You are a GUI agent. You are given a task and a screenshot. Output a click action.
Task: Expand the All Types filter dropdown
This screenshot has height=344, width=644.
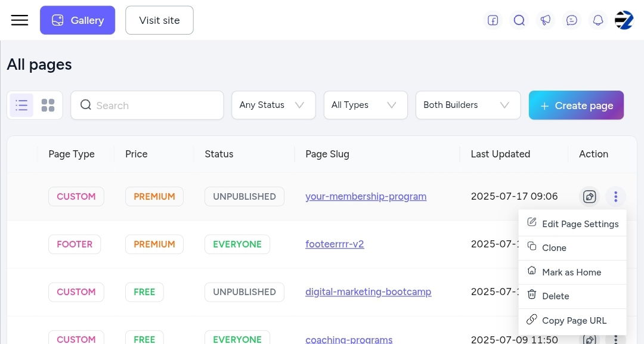click(x=366, y=105)
